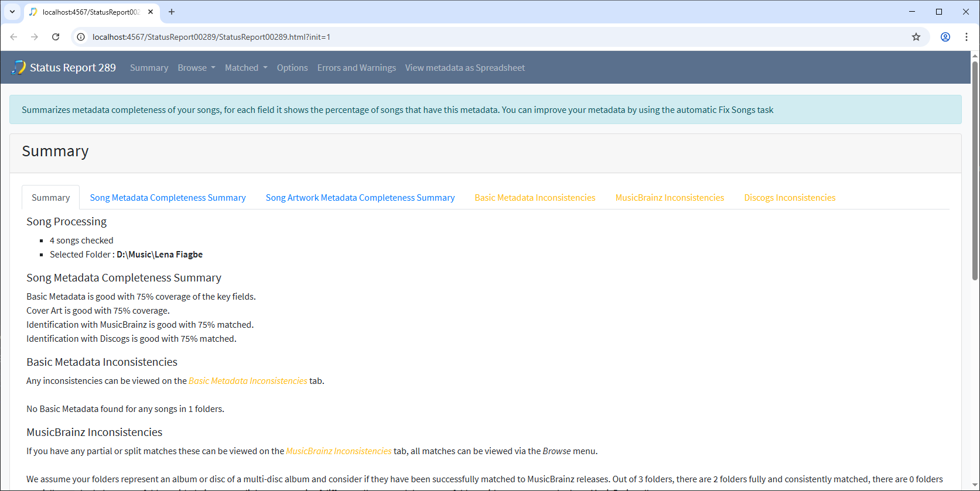Click the Status Report 289 title

(73, 68)
